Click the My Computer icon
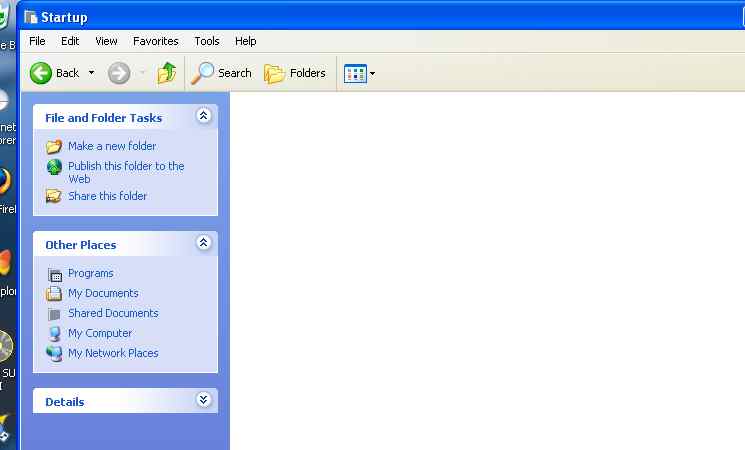Viewport: 745px width, 450px height. 55,334
